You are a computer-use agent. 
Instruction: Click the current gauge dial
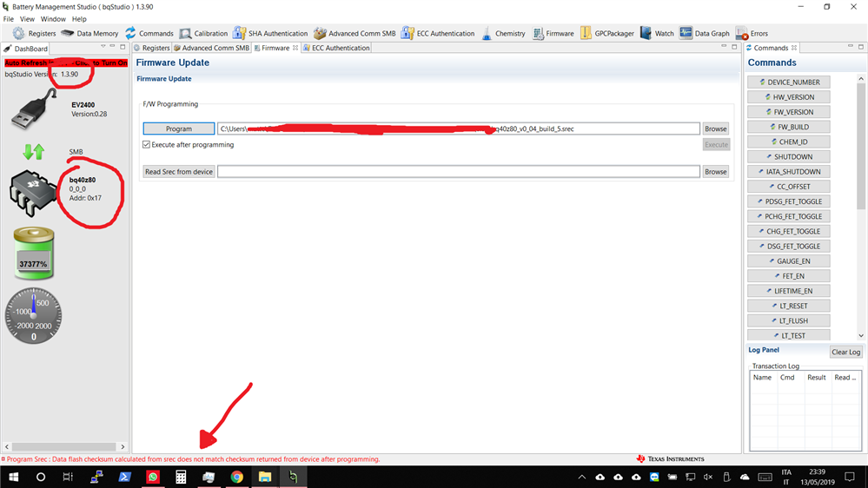click(33, 316)
